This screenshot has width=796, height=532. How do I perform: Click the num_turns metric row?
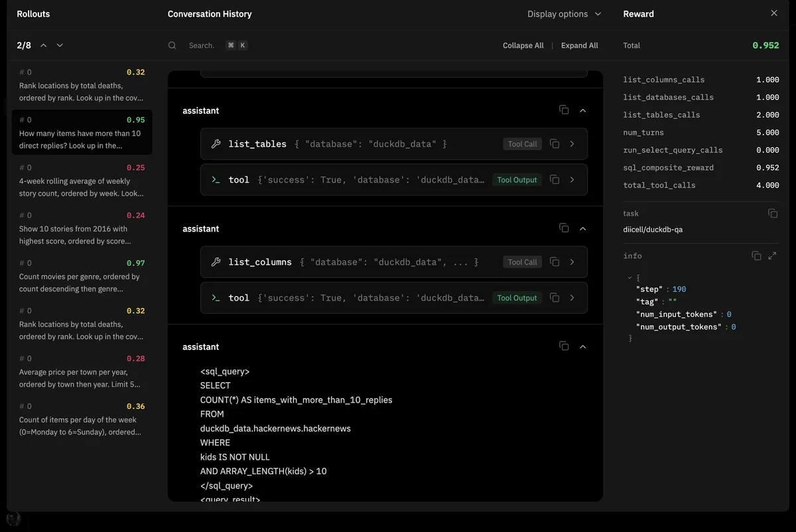(701, 133)
